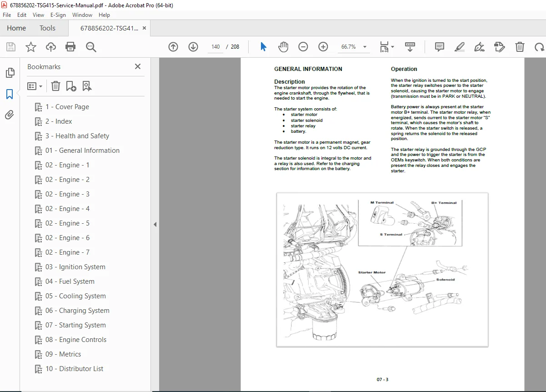Viewport: 546px width, 392px height.
Task: Open bookmark 08 - Engine Controls
Action: click(76, 340)
